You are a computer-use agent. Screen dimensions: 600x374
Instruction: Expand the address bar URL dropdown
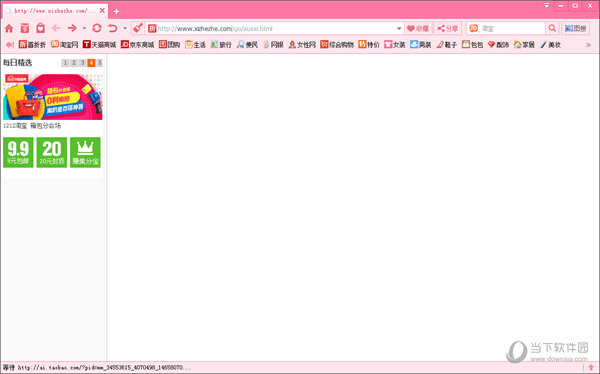coord(399,28)
